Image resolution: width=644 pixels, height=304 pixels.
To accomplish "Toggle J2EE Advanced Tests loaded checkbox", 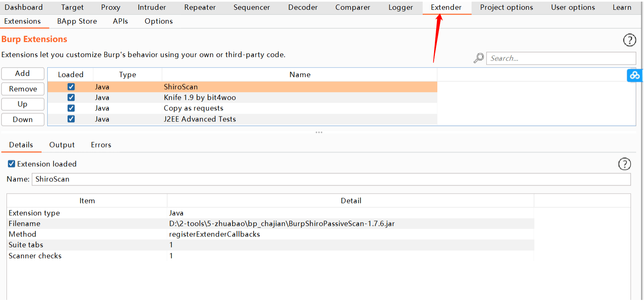I will click(x=71, y=119).
